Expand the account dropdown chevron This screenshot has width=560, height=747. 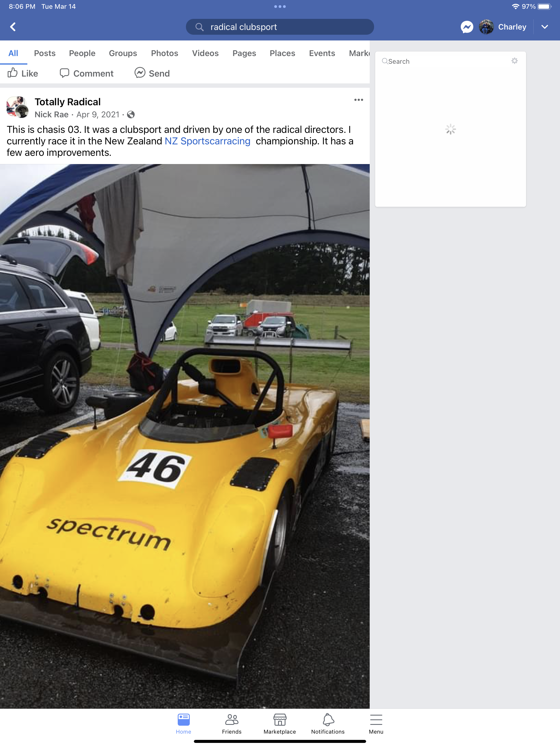(x=544, y=27)
